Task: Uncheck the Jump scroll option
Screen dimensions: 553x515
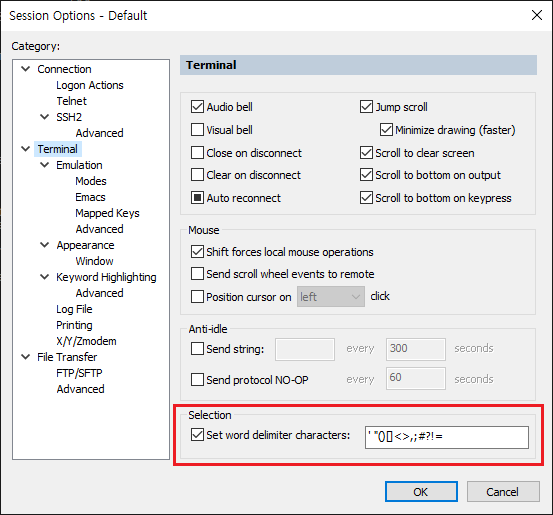Action: tap(366, 107)
